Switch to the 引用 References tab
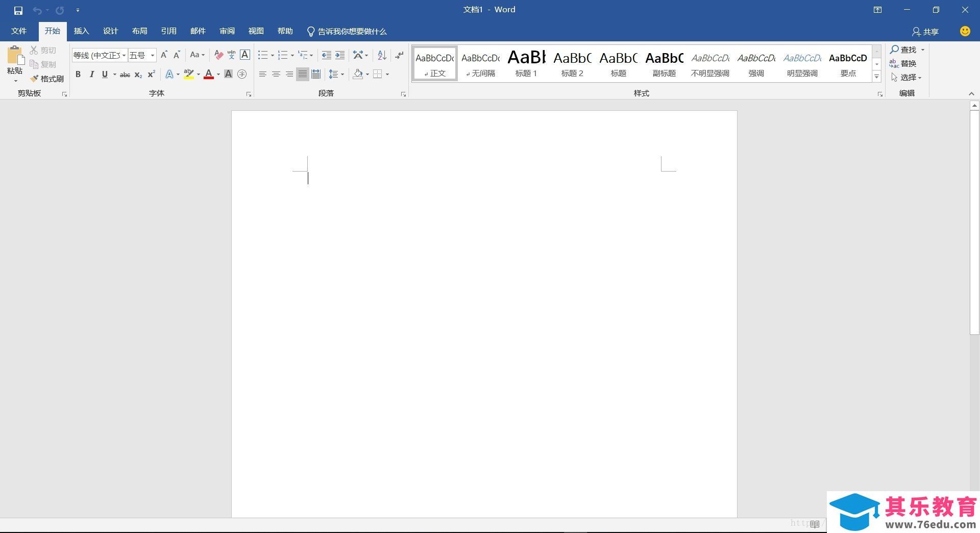 coord(168,31)
